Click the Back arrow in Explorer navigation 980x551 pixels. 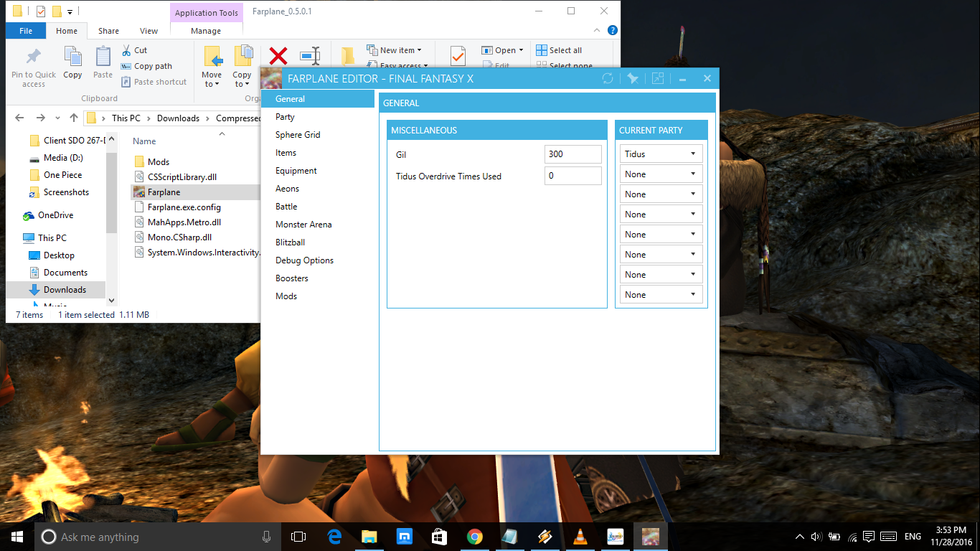click(19, 118)
